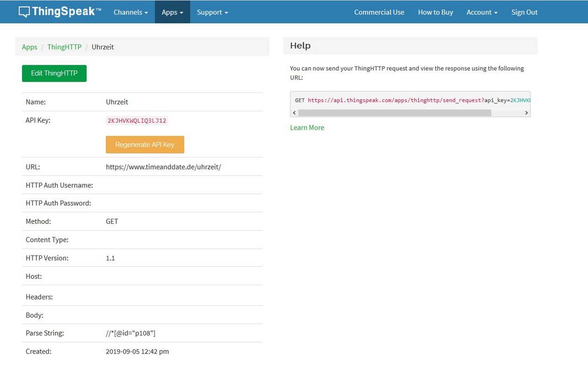The height and width of the screenshot is (368, 588).
Task: Click the Name value Uhrzeit
Action: pyautogui.click(x=117, y=102)
